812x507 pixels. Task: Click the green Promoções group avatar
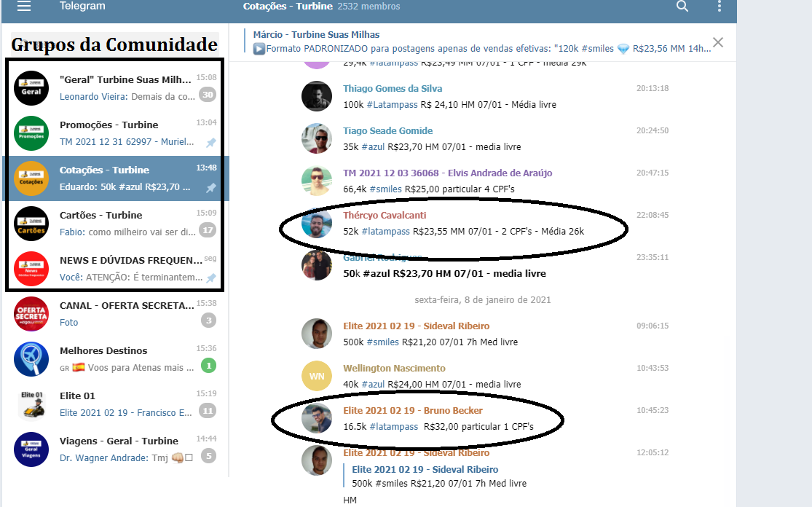click(31, 133)
